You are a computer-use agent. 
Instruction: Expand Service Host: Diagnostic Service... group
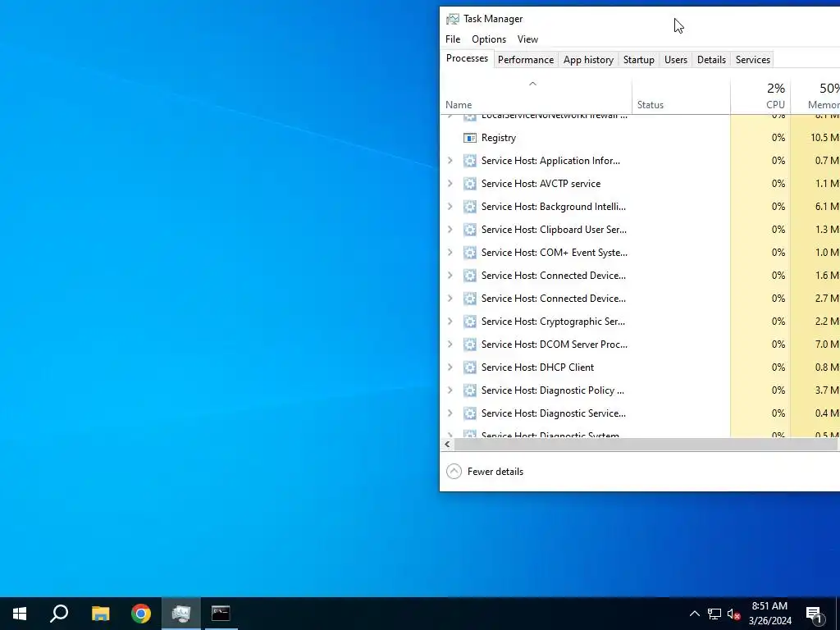(450, 413)
